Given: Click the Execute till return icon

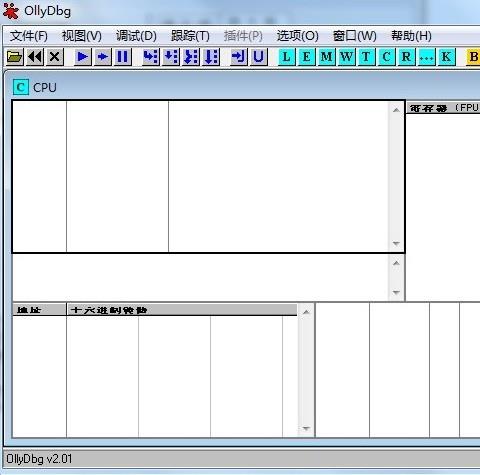Looking at the screenshot, I should [x=239, y=57].
